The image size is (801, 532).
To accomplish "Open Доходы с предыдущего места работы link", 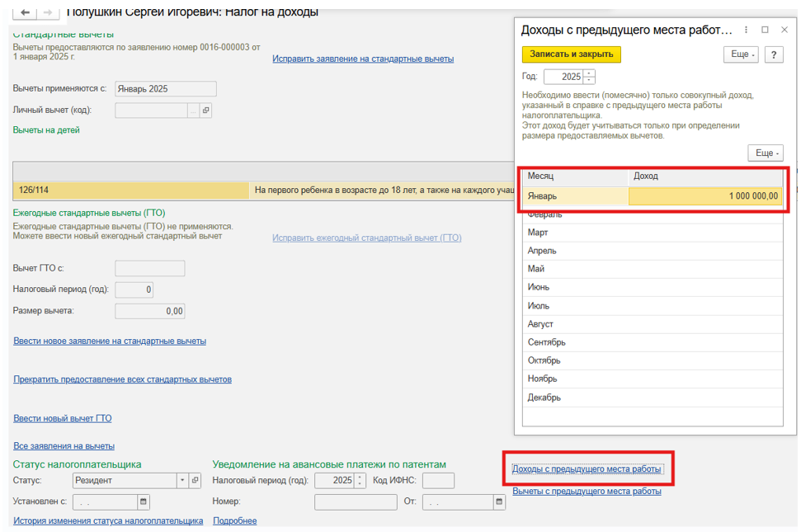I will (587, 469).
